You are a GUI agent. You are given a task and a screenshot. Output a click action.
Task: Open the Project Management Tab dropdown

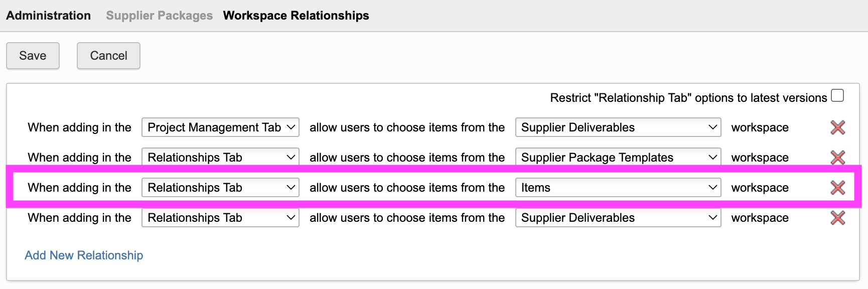[x=220, y=127]
